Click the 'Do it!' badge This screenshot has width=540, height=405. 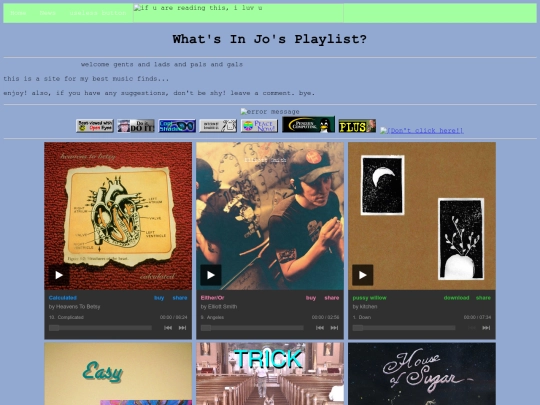(136, 126)
